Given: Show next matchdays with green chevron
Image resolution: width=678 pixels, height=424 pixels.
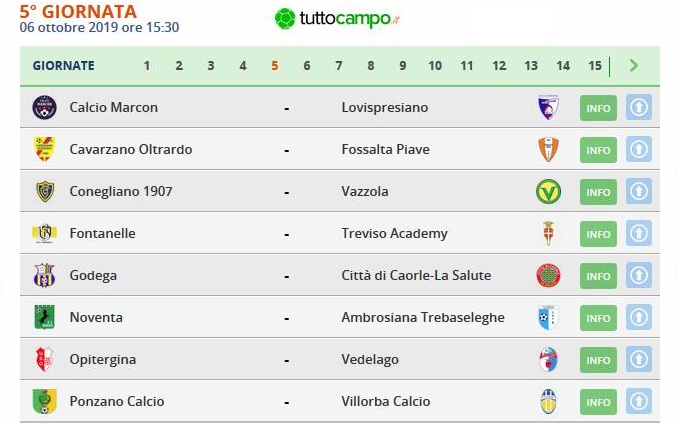Looking at the screenshot, I should [x=634, y=66].
